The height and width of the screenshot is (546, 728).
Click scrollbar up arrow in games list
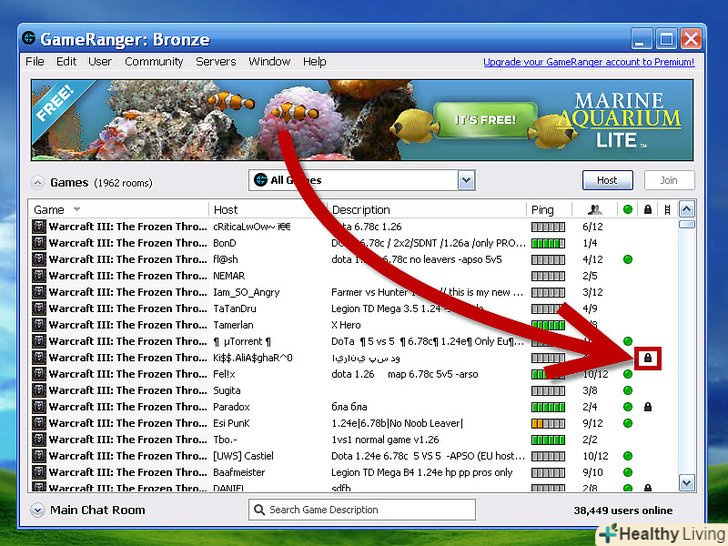pos(687,209)
